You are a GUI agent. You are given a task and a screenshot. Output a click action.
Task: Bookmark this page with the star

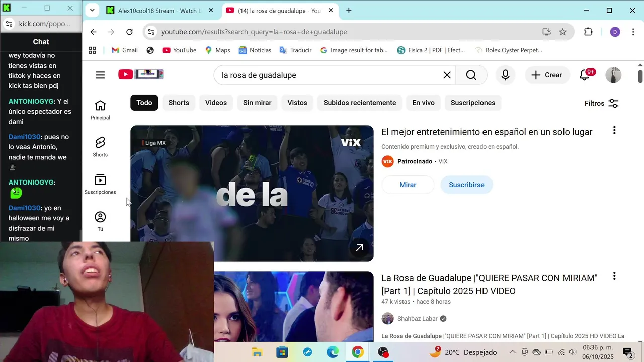tap(562, 32)
